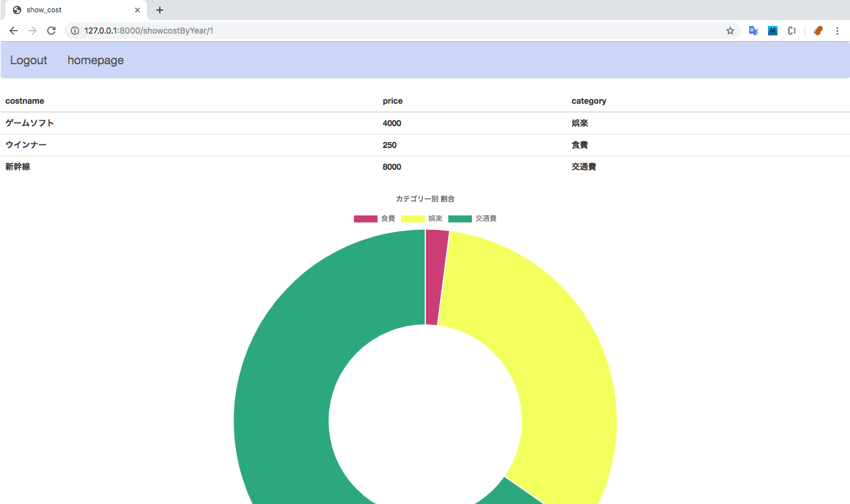Select the ウインナー cost name cell

[26, 144]
